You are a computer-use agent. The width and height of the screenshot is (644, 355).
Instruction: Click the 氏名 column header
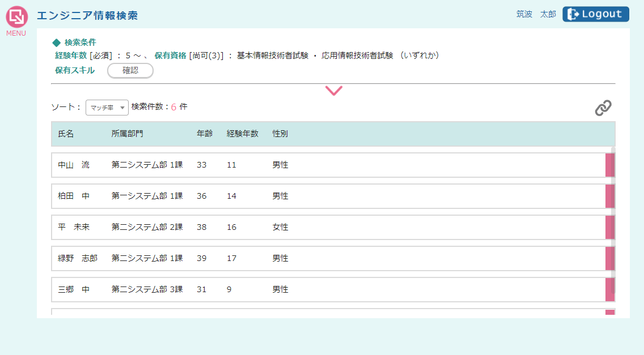click(x=66, y=134)
